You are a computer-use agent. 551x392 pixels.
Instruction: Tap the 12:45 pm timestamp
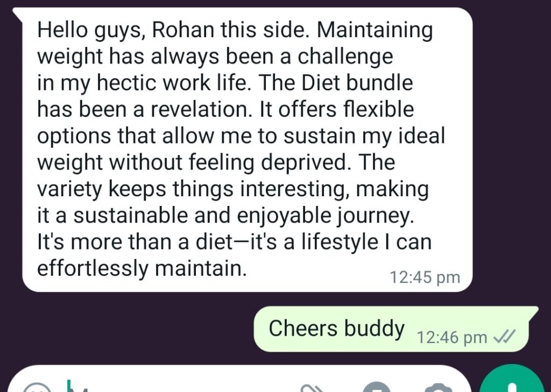pyautogui.click(x=425, y=277)
